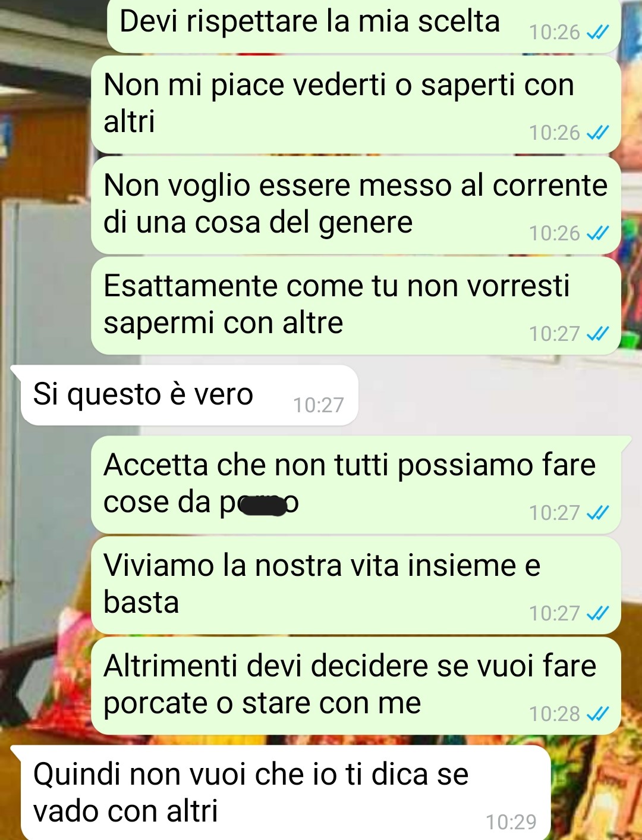Tap read ticks on 'Altrimenti devi decidere' message
This screenshot has width=642, height=840.
(597, 713)
